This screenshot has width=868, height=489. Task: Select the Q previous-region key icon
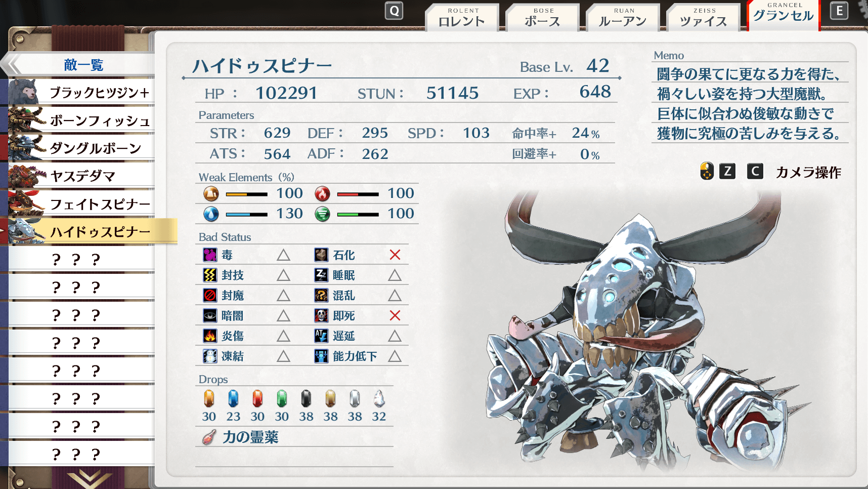394,11
